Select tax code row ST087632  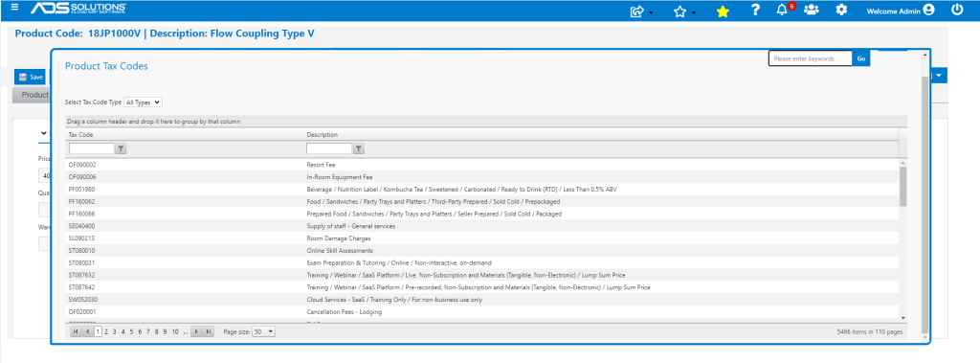tap(482, 275)
